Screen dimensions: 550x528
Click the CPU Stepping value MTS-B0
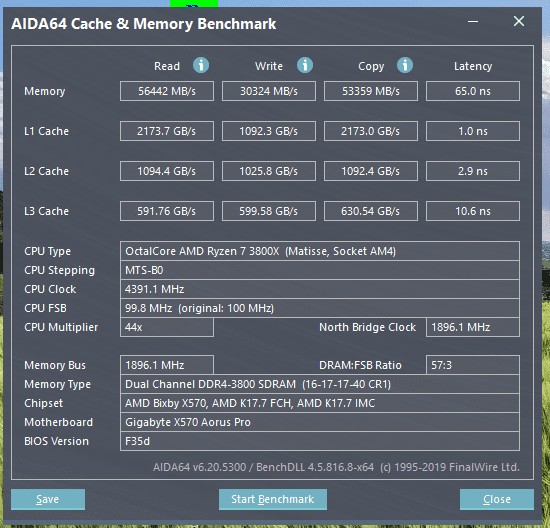pos(320,270)
